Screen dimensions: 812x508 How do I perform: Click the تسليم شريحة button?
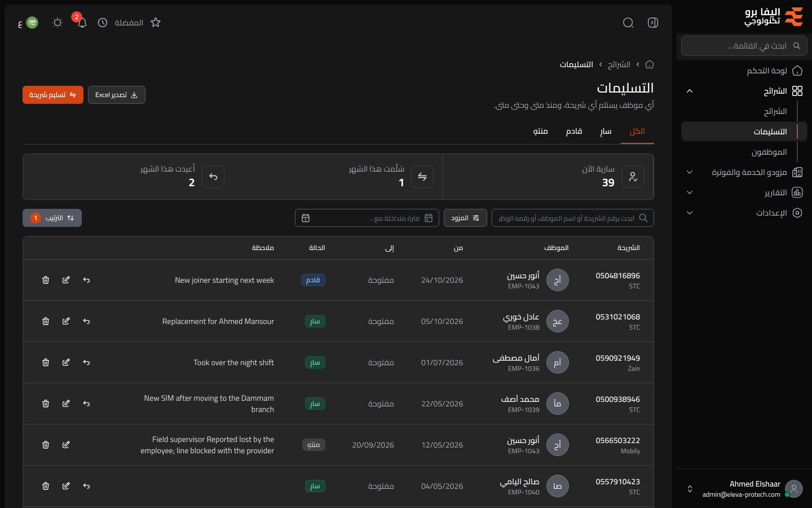coord(53,95)
